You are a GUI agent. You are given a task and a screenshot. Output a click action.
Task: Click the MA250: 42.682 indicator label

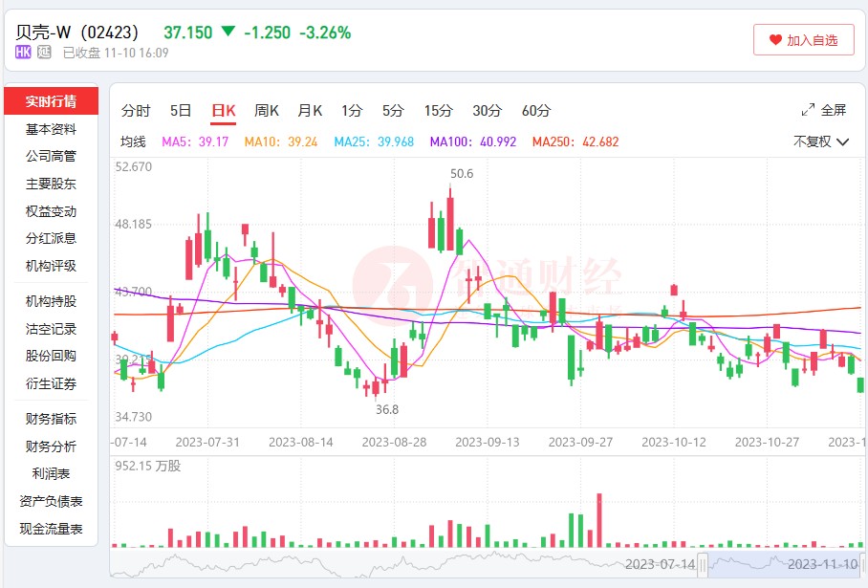[x=575, y=142]
